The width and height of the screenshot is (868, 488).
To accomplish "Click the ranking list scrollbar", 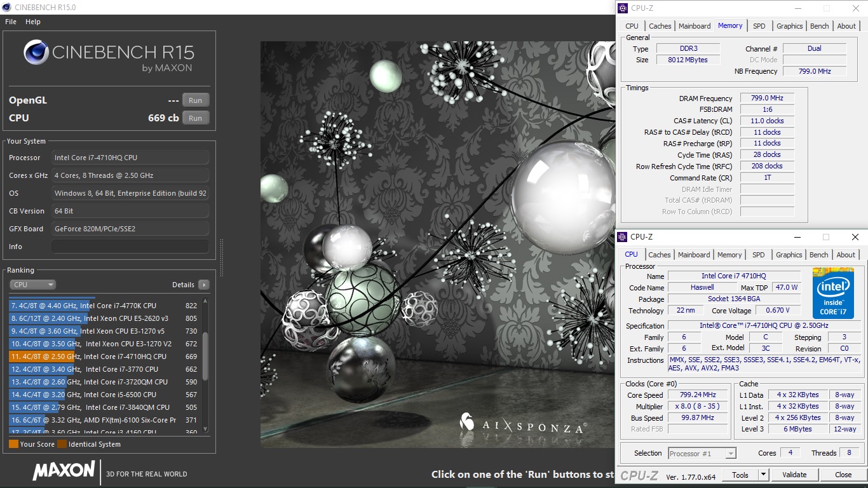I will [x=205, y=356].
